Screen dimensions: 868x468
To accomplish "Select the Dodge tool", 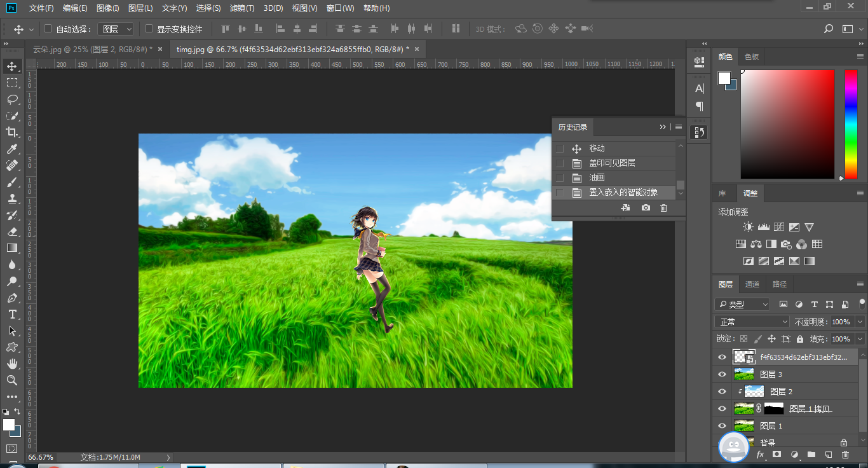I will point(12,281).
